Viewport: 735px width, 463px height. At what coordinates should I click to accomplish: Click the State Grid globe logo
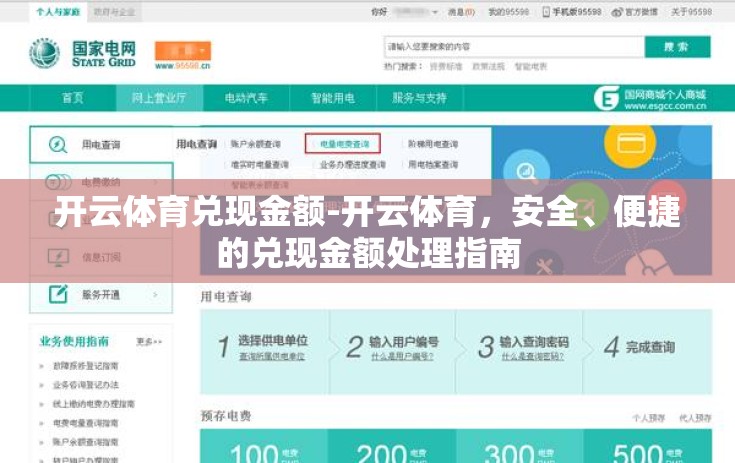pos(44,53)
